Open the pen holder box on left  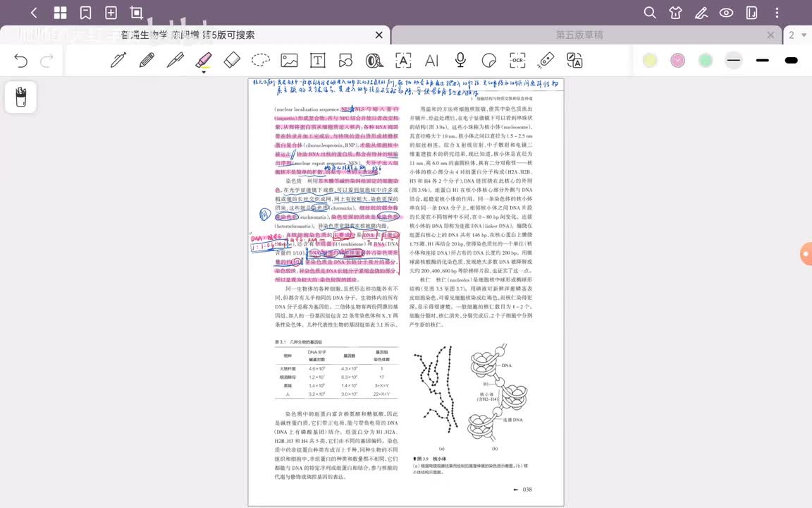click(20, 97)
